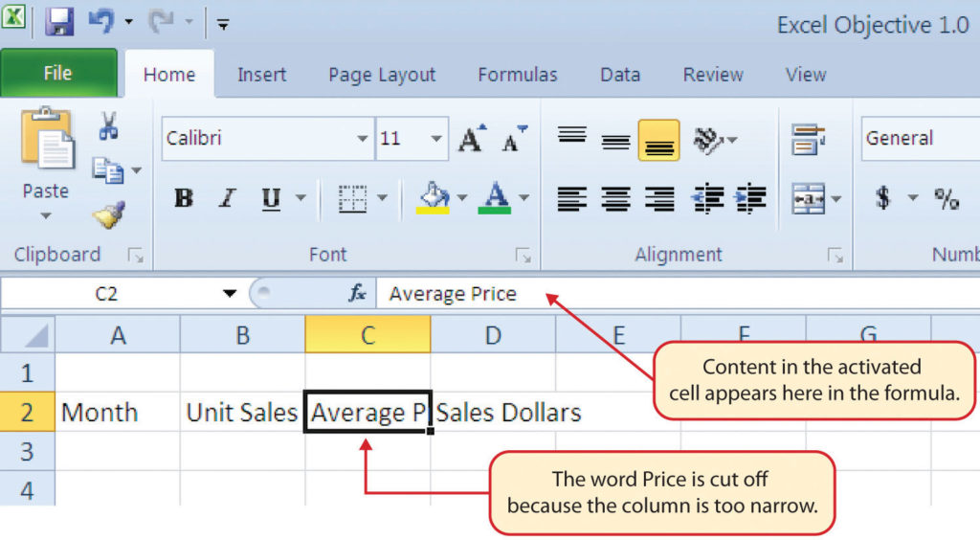Click the Increase Indent icon
The width and height of the screenshot is (980, 540).
coord(750,199)
